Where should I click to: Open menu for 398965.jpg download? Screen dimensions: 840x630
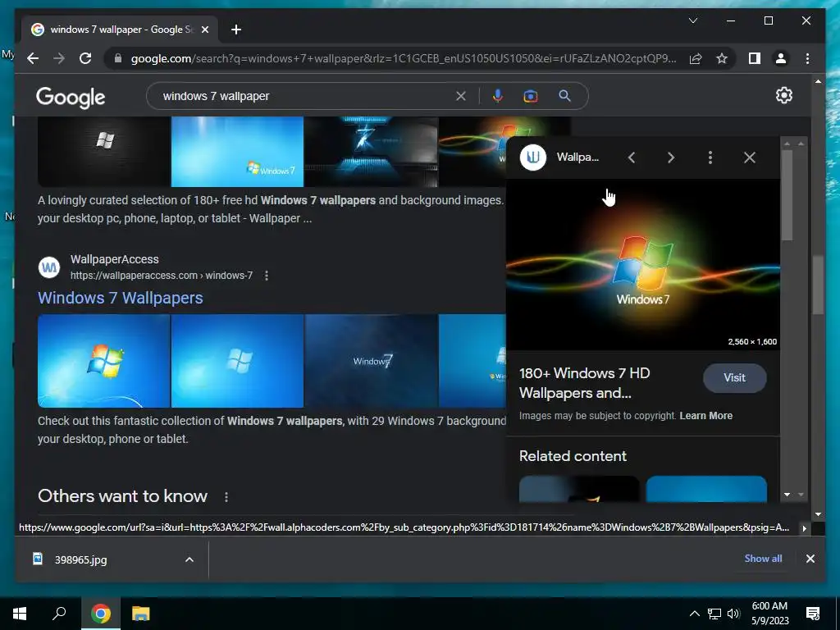189,559
